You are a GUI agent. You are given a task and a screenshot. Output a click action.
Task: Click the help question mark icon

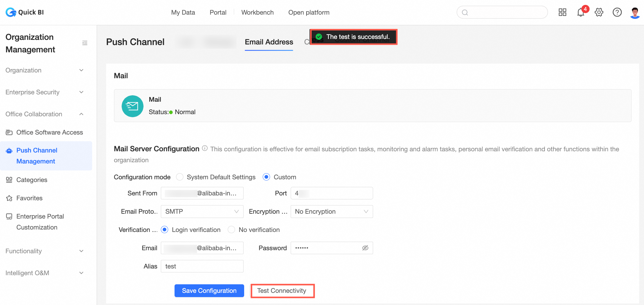[x=617, y=12]
